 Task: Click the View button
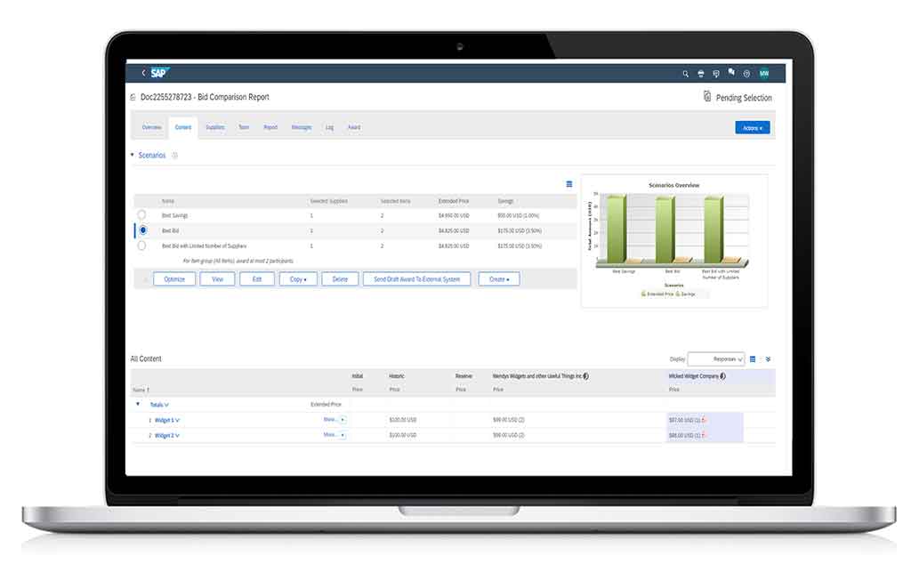click(217, 279)
